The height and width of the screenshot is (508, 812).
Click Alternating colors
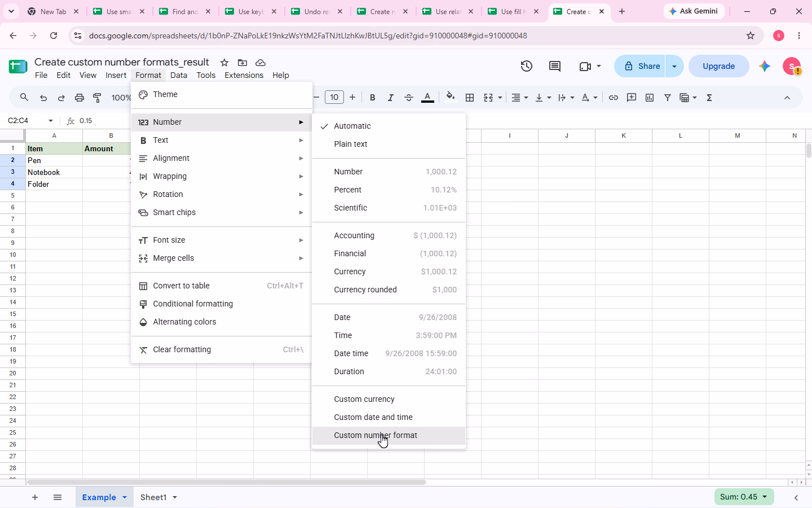click(x=222, y=322)
